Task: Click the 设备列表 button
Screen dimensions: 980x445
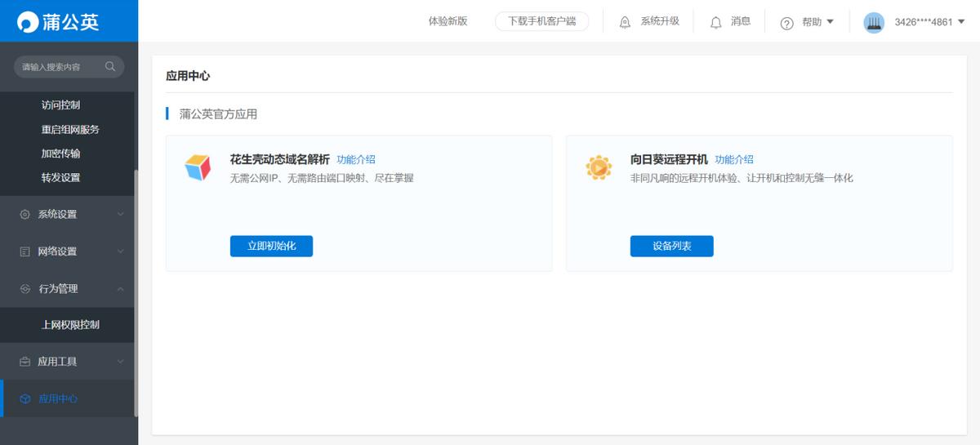Action: pos(671,246)
